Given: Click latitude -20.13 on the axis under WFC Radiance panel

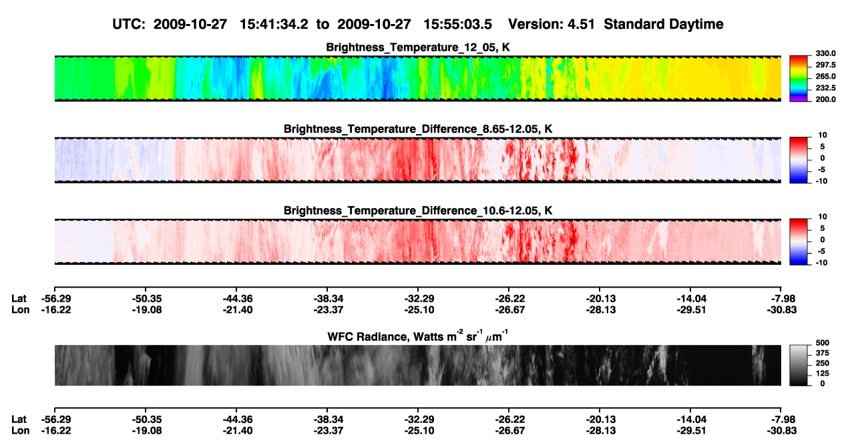Looking at the screenshot, I should tap(600, 419).
